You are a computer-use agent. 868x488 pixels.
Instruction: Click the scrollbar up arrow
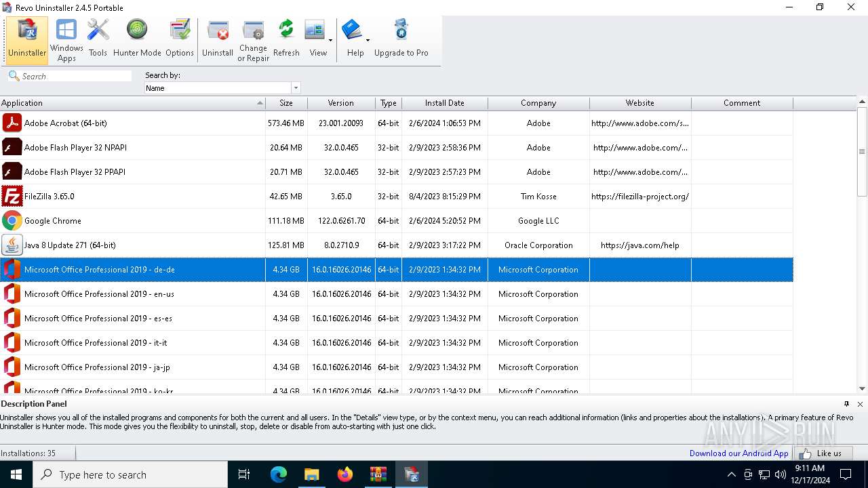[862, 102]
